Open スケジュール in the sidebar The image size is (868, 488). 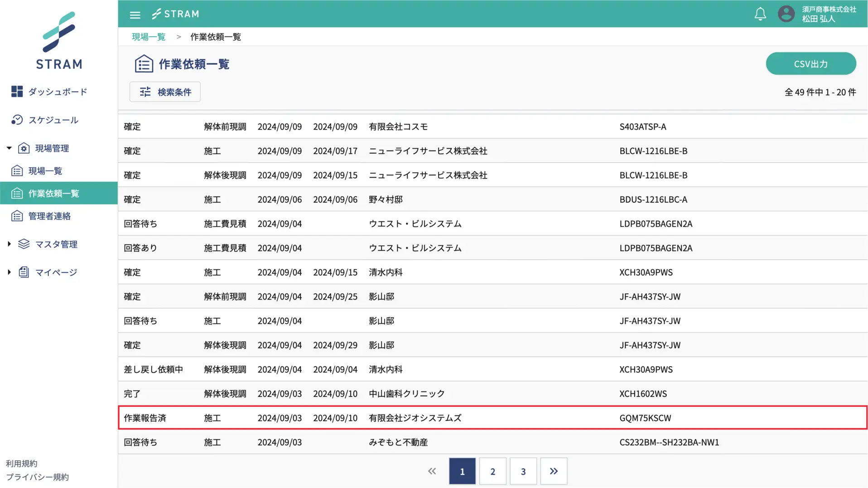pos(53,120)
